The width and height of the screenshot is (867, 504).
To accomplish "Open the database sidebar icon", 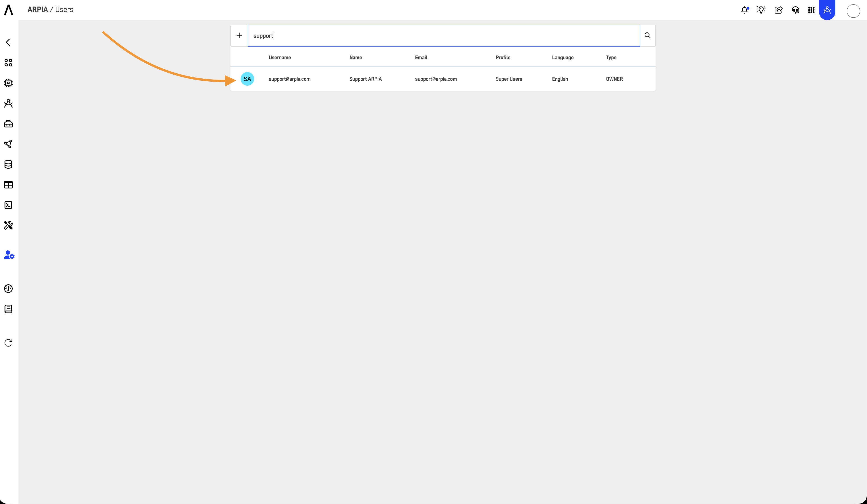I will 8,164.
